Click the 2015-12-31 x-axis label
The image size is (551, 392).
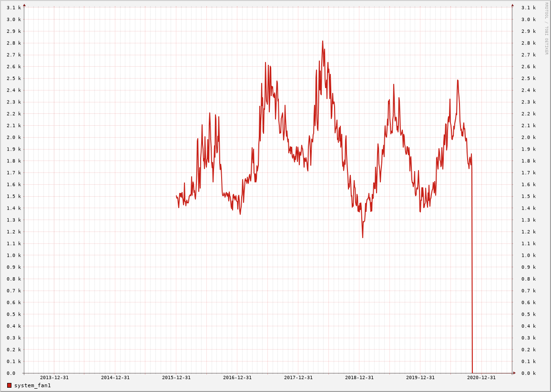click(x=176, y=378)
